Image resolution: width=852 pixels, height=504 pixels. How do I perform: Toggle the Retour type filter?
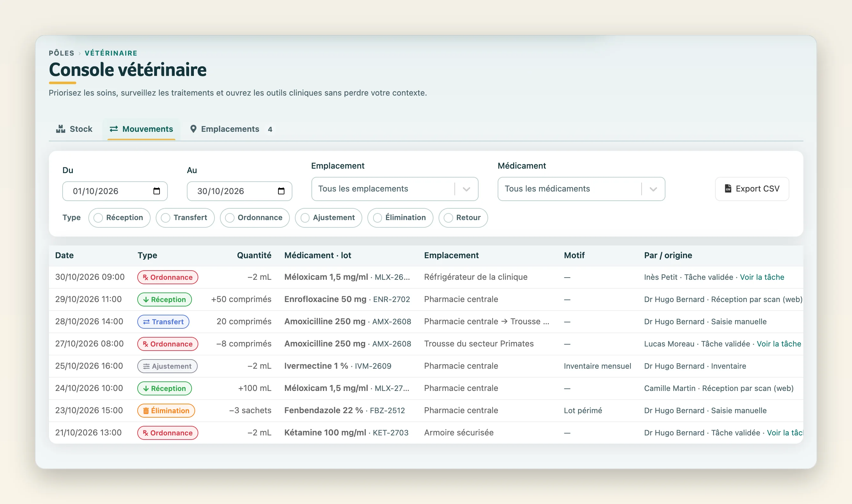click(463, 218)
